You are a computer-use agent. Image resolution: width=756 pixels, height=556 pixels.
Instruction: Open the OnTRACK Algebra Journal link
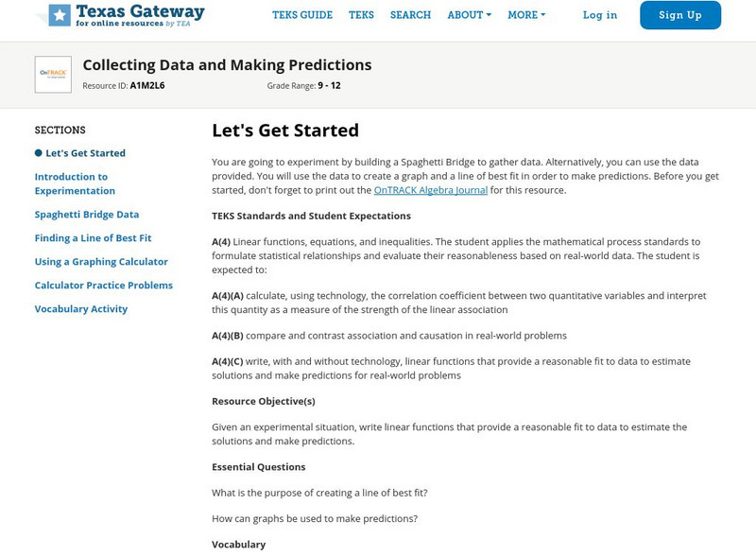tap(431, 190)
